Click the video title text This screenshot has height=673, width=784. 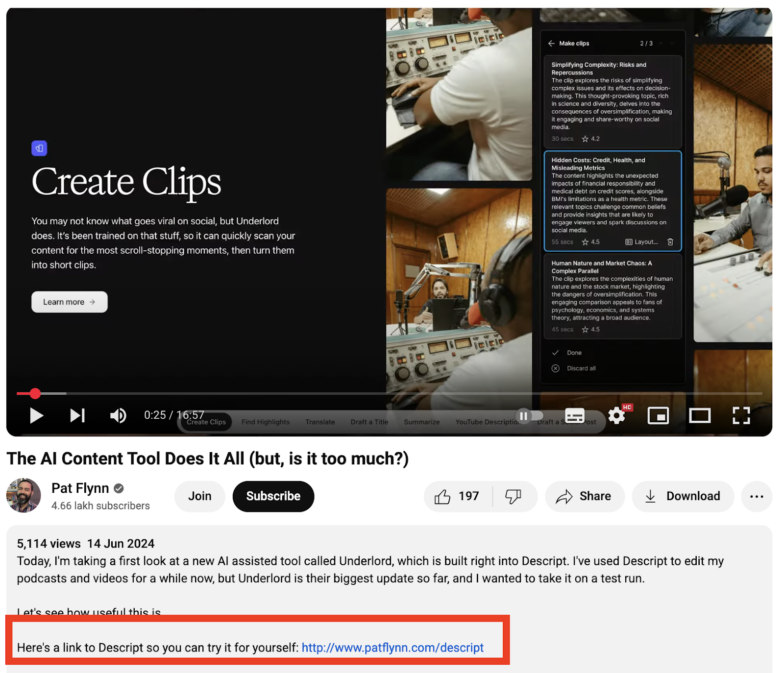[x=207, y=459]
